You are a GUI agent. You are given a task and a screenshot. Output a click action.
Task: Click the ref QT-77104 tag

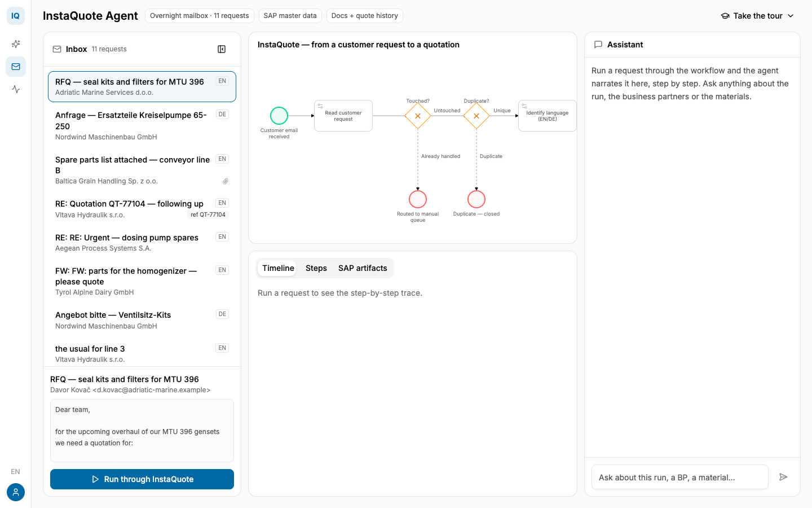coord(208,215)
